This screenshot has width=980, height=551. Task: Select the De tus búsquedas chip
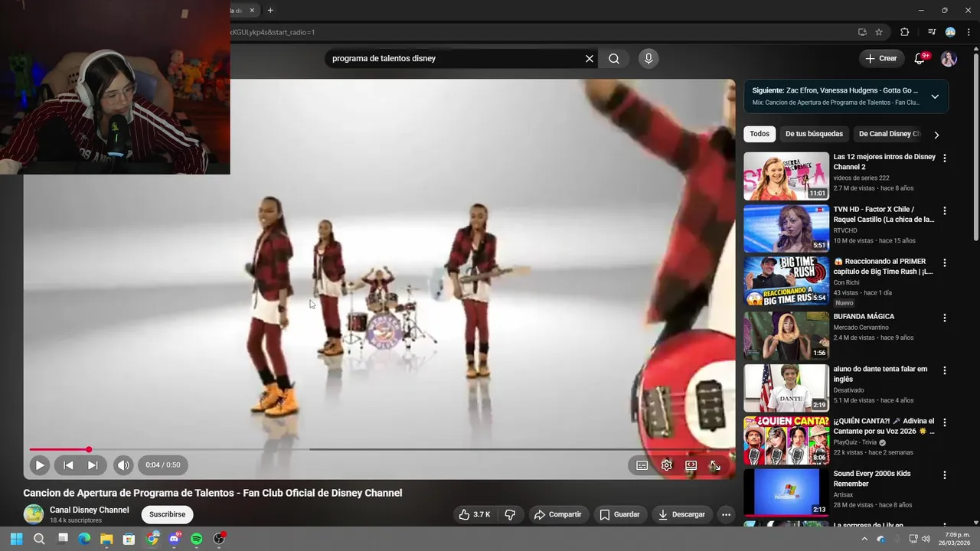click(814, 134)
